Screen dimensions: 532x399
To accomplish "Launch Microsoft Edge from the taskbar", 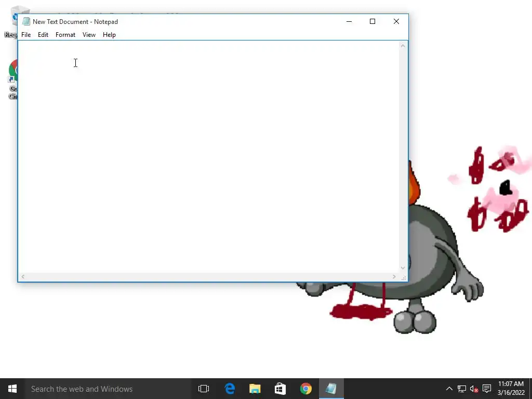I will click(230, 389).
